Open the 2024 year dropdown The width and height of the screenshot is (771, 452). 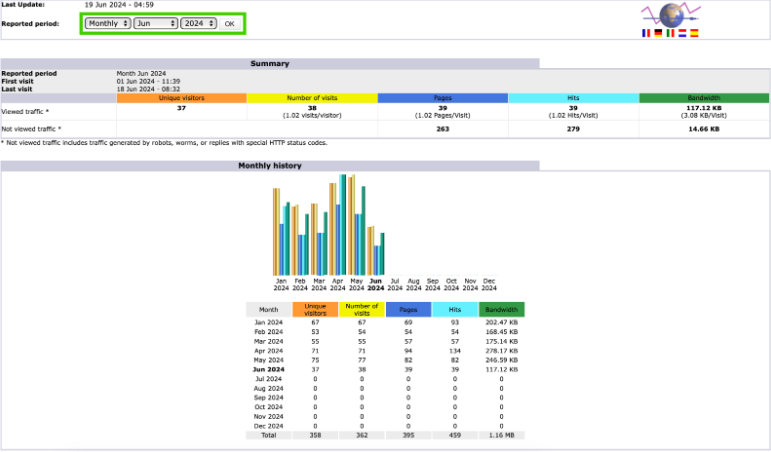click(x=198, y=23)
